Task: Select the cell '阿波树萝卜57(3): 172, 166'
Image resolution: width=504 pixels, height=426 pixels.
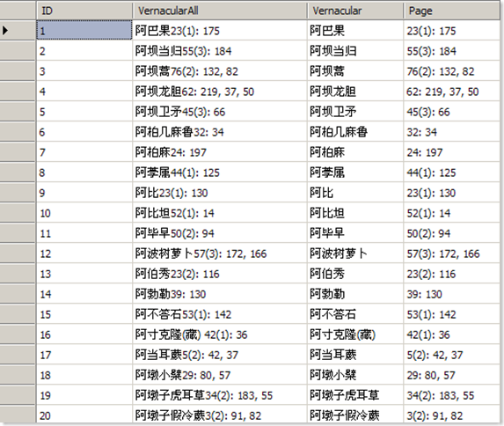Action: pos(220,253)
